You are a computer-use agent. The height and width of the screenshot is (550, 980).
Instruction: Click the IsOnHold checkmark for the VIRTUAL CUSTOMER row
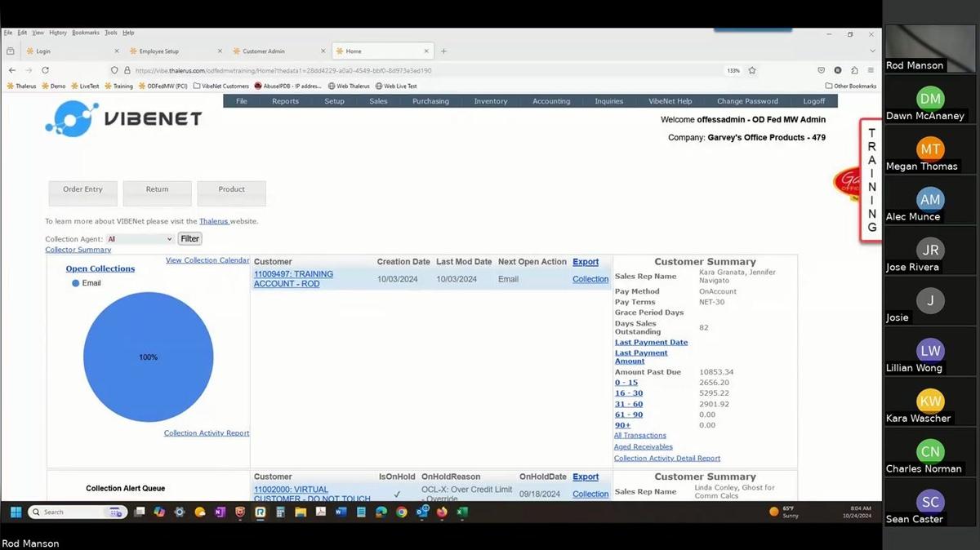pyautogui.click(x=399, y=494)
